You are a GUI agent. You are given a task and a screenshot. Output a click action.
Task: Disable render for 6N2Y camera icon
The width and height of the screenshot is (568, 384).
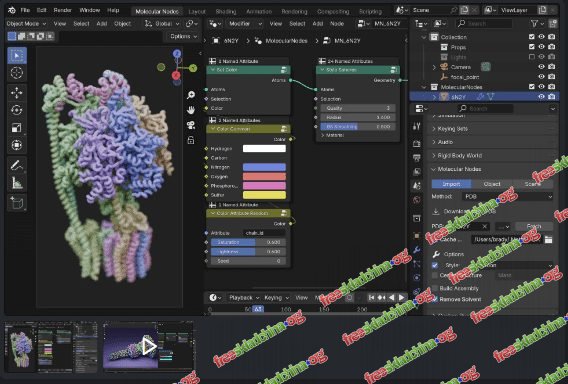coord(552,97)
